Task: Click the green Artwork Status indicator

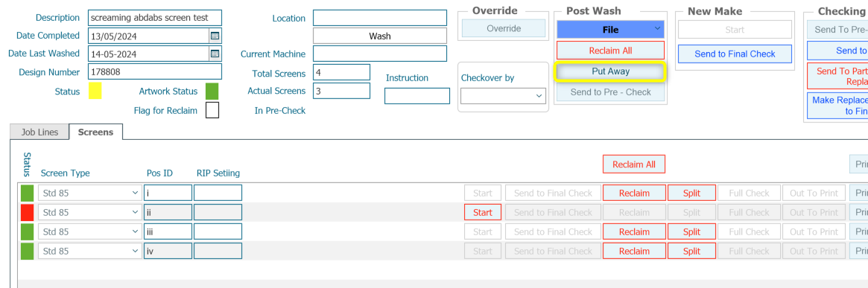Action: (212, 92)
